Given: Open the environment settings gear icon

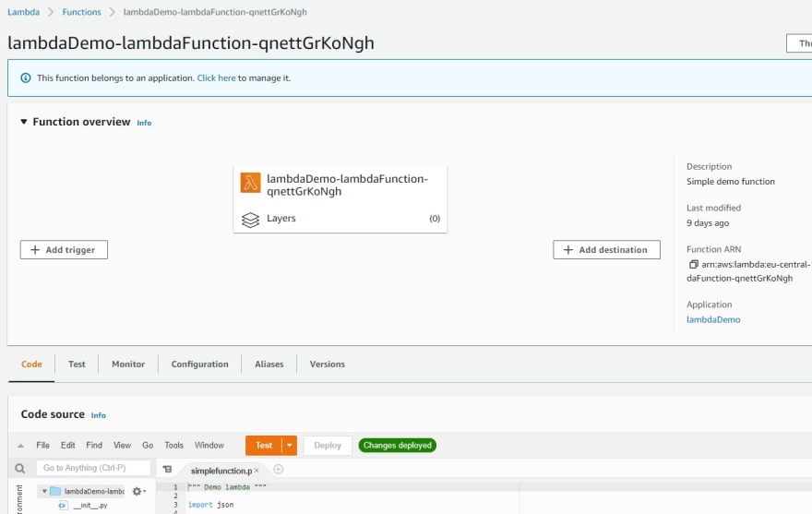Looking at the screenshot, I should tap(137, 491).
